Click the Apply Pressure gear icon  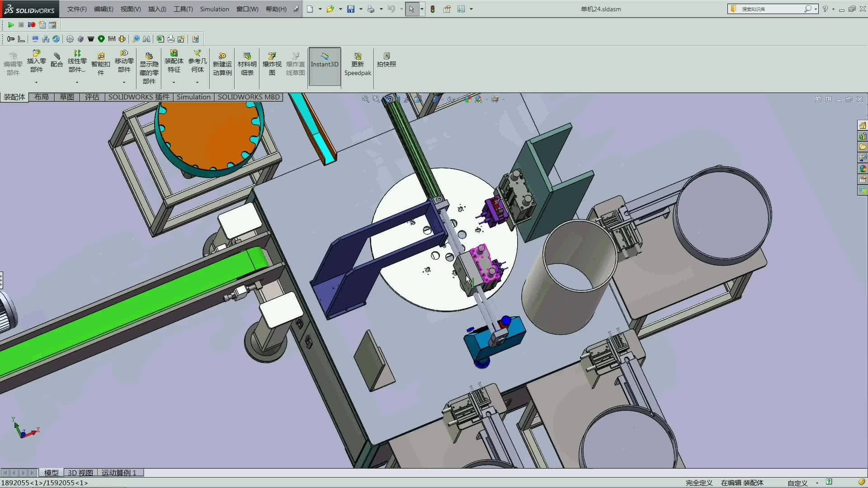(x=70, y=39)
